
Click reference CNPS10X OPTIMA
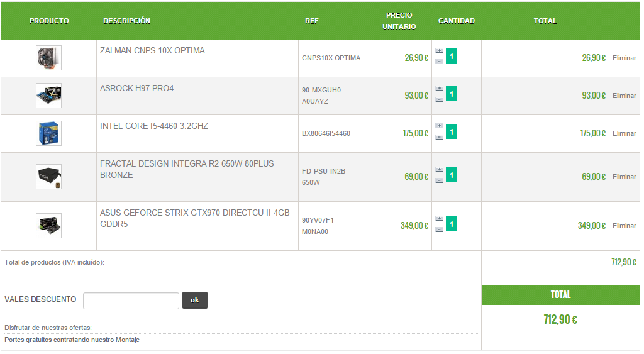click(331, 58)
